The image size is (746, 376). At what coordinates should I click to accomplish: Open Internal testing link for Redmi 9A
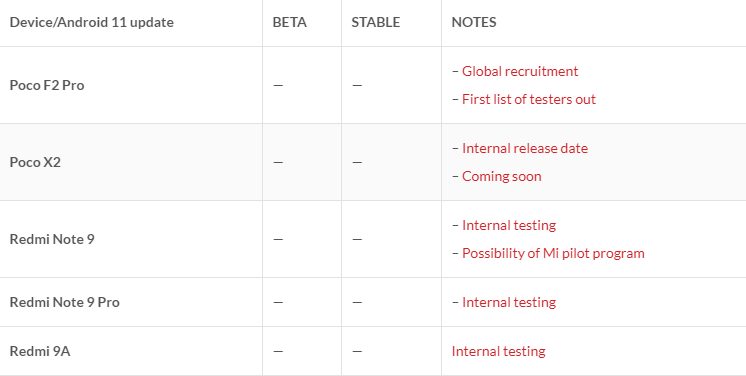tap(498, 352)
